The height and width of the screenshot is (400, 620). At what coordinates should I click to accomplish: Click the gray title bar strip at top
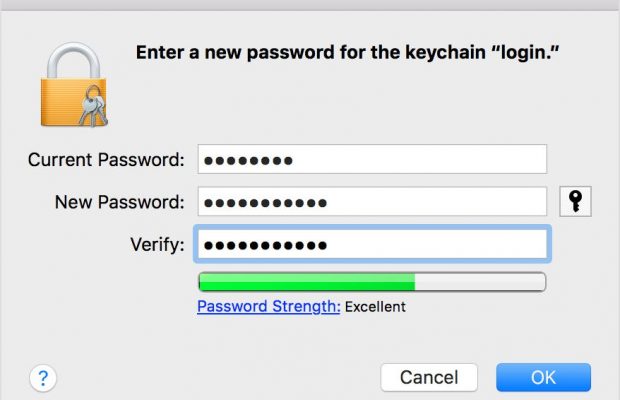[x=310, y=5]
